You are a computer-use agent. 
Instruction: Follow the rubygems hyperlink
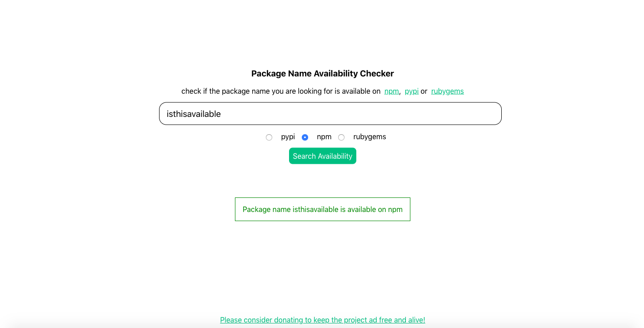tap(447, 91)
